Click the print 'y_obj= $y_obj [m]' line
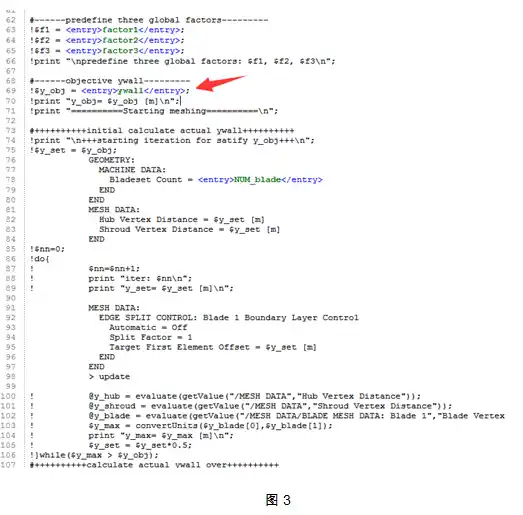The height and width of the screenshot is (515, 523). coord(105,101)
